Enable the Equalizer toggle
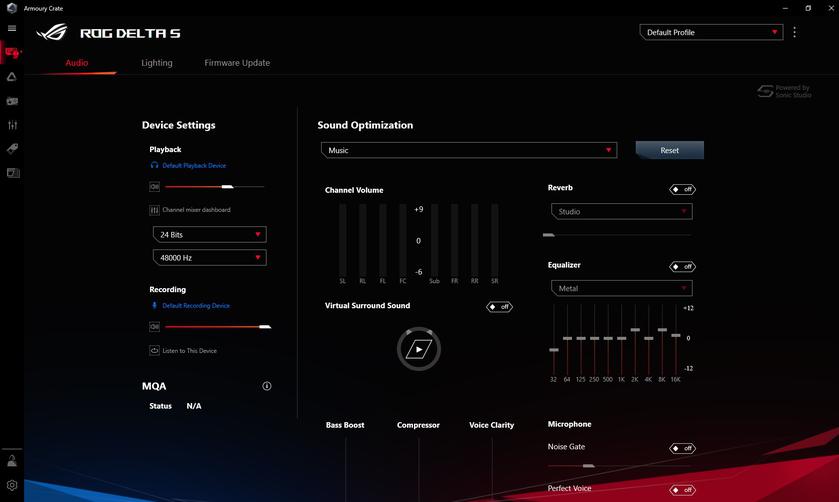 [x=682, y=267]
